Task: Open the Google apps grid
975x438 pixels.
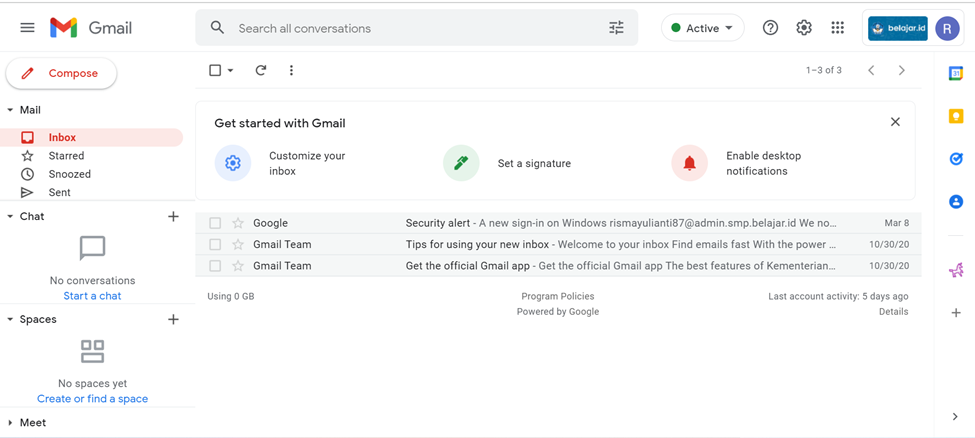Action: tap(837, 28)
